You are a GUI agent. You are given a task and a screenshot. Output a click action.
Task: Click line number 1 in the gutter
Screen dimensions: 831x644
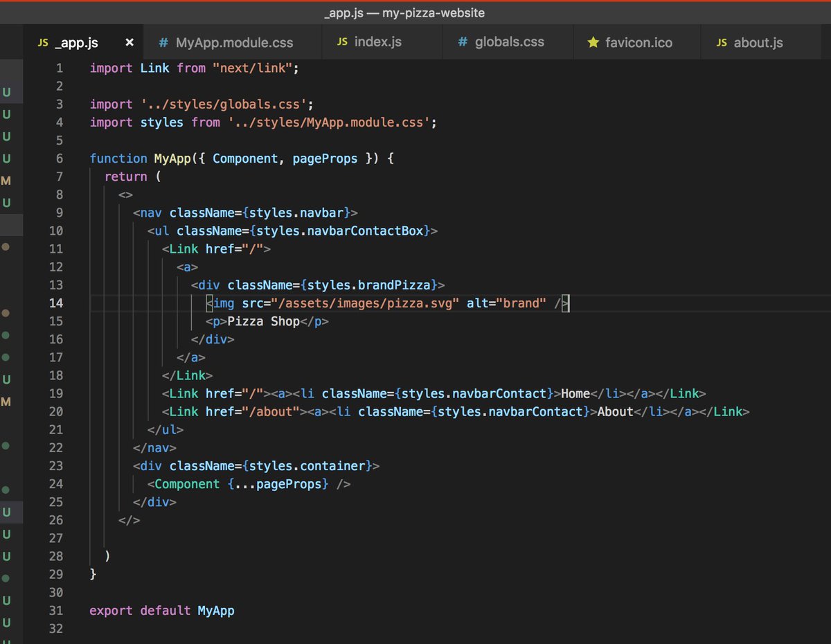(59, 68)
